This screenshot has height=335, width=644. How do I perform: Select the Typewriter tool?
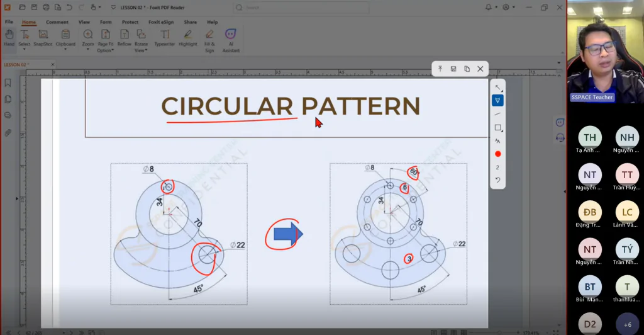click(164, 38)
